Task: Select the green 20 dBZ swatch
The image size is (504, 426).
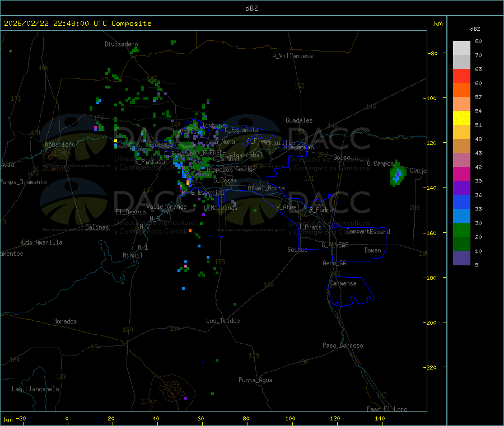Action: (461, 230)
